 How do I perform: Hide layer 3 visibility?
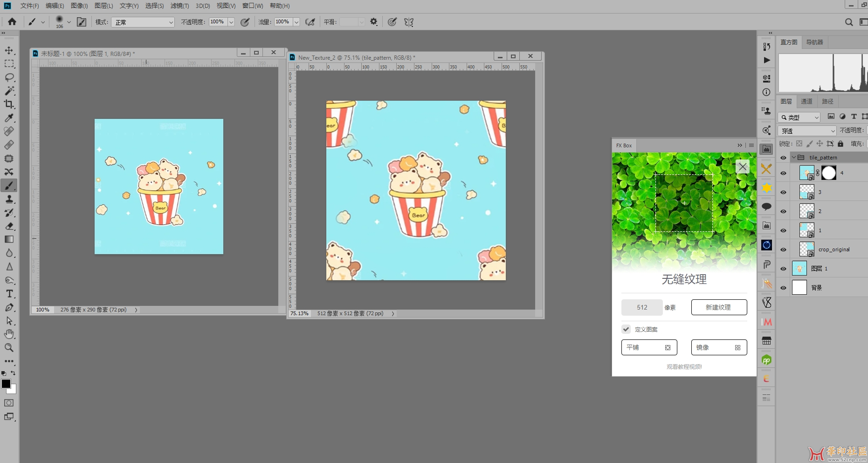783,192
